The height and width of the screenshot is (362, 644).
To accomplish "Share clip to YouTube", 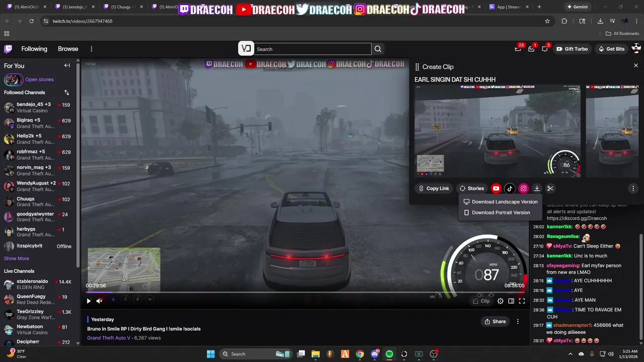I will tap(496, 189).
